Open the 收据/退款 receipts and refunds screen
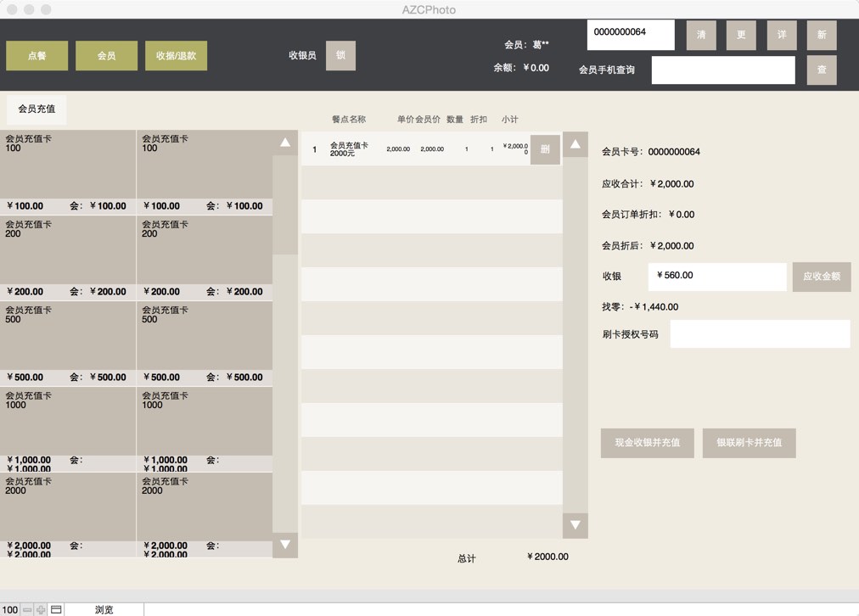This screenshot has width=859, height=616. [176, 56]
